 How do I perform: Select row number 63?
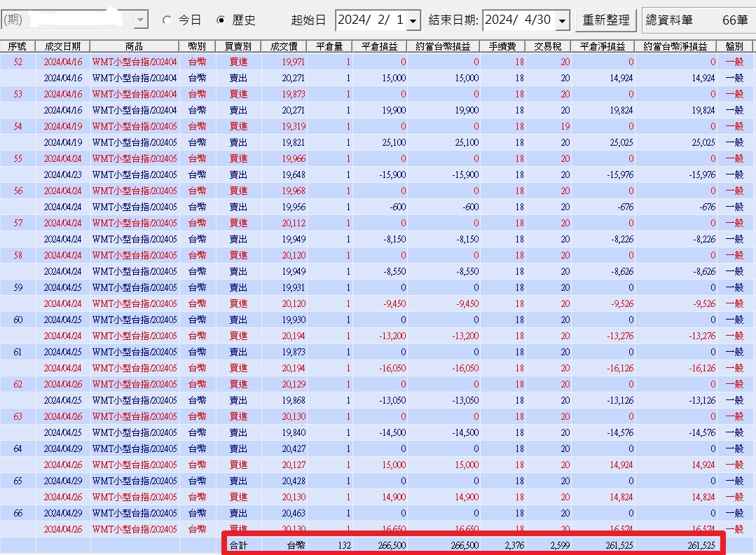[x=18, y=417]
